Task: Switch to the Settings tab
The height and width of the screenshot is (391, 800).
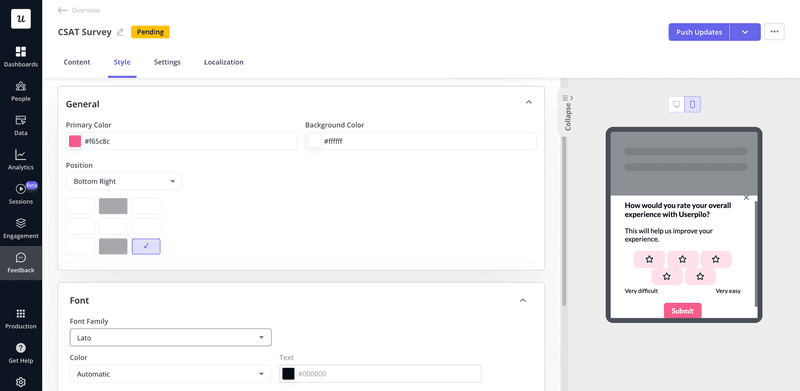Action: coord(167,62)
